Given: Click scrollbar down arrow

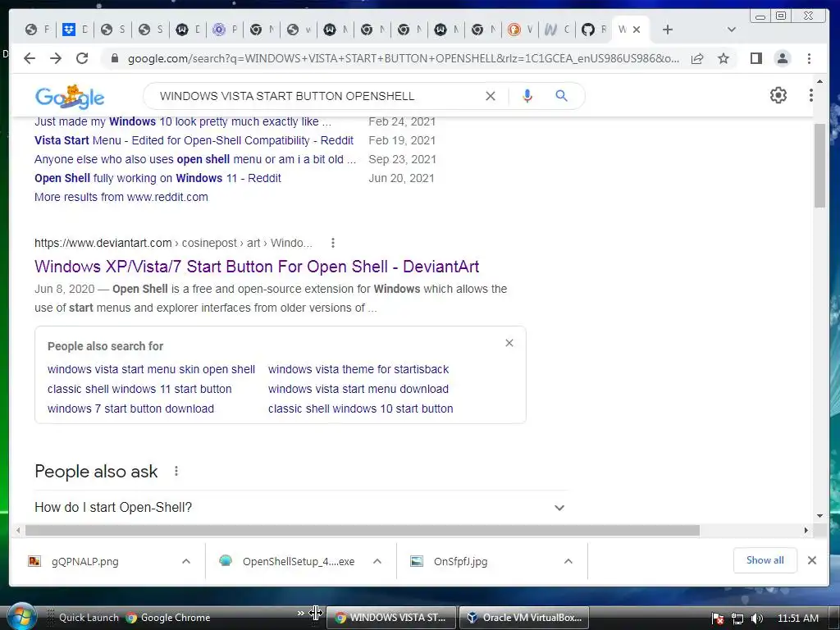Looking at the screenshot, I should 819,516.
